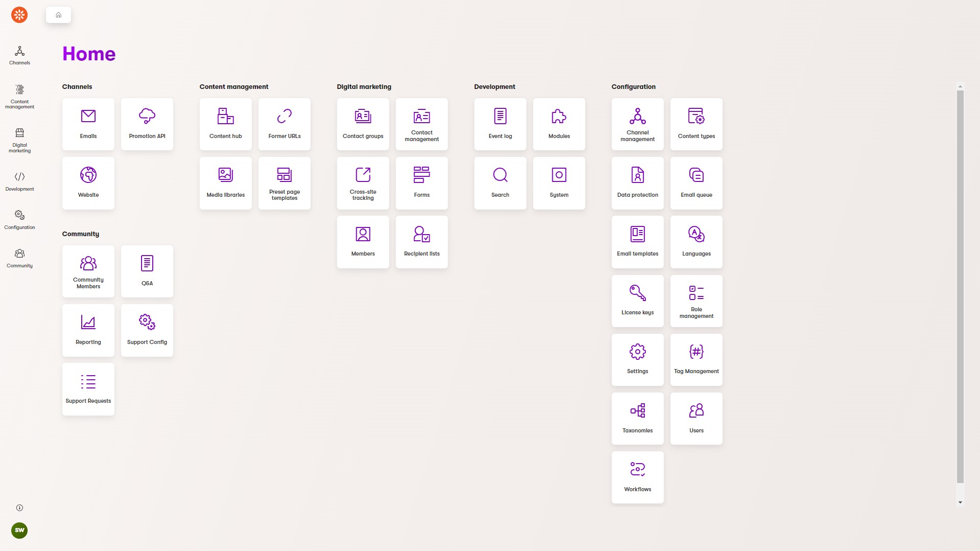980x551 pixels.
Task: Open the Content hub tile
Action: click(226, 124)
